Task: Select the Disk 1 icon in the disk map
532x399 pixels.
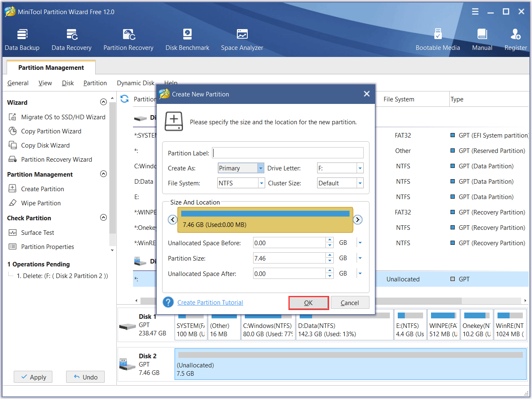Action: pyautogui.click(x=128, y=326)
